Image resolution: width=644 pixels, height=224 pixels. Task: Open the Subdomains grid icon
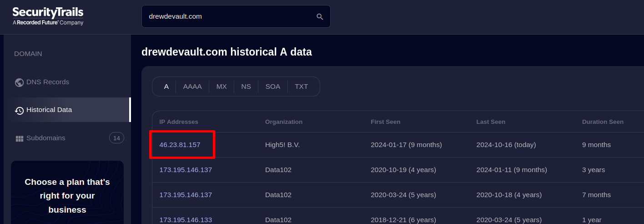pos(19,138)
